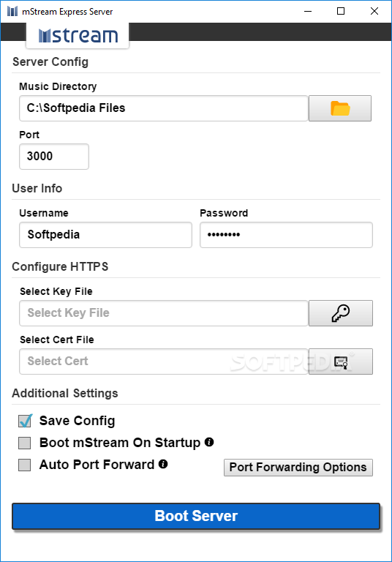Minimize the mStream Express Server window
The height and width of the screenshot is (562, 392).
pyautogui.click(x=308, y=11)
